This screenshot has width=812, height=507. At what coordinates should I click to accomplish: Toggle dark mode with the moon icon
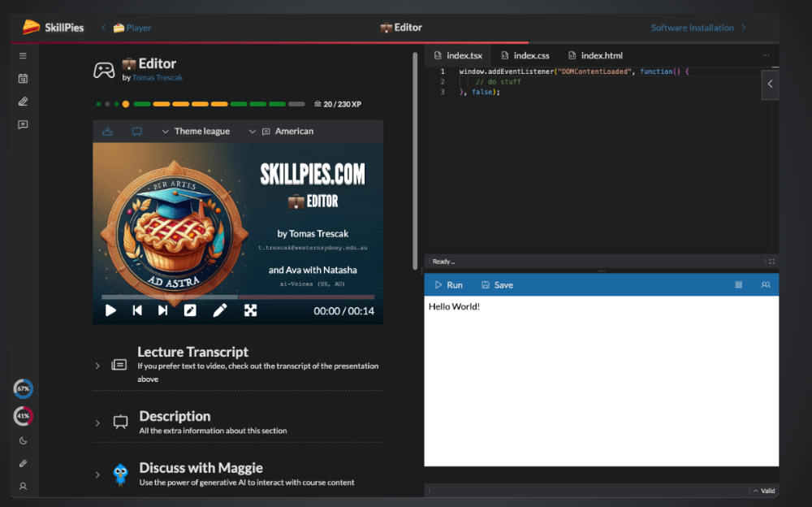23,441
